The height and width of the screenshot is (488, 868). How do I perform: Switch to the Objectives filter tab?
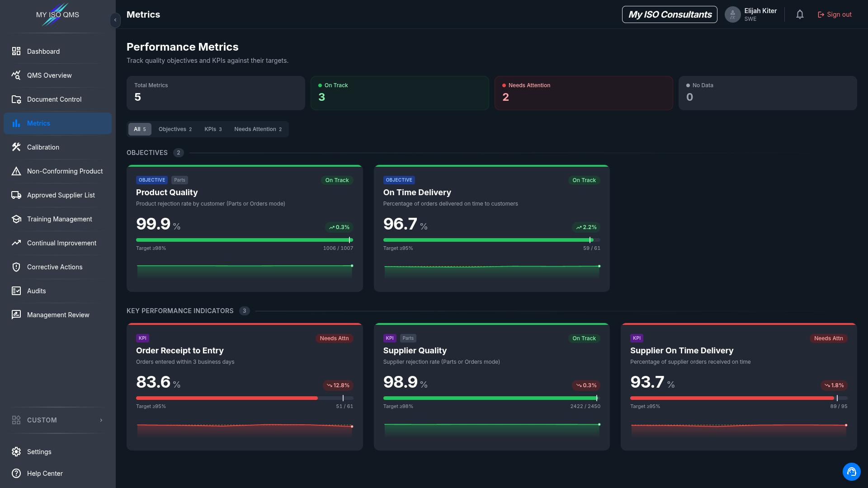tap(175, 129)
